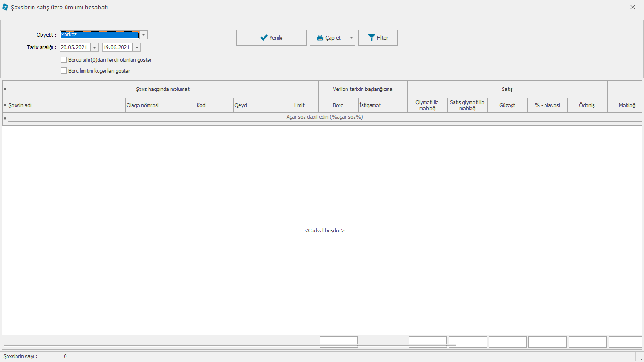Click the Borc column header
This screenshot has width=644, height=362.
[x=338, y=105]
